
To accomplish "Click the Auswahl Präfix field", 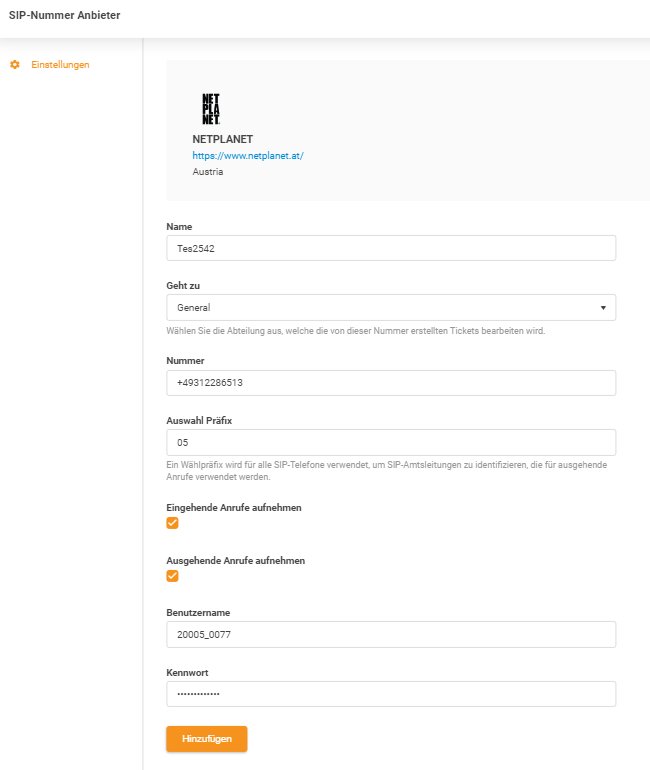I will tap(390, 442).
